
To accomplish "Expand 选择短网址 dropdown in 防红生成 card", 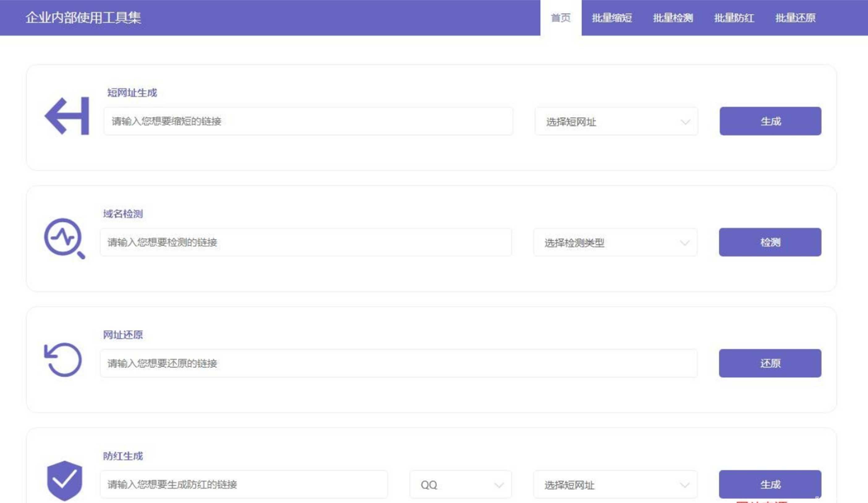I will click(615, 485).
